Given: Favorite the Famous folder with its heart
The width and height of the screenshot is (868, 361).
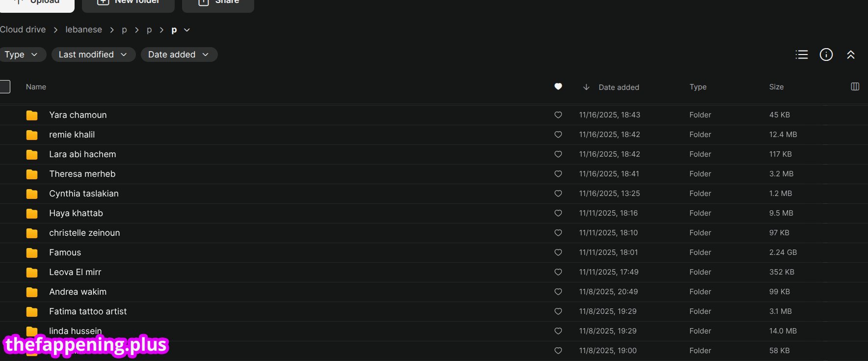Looking at the screenshot, I should pyautogui.click(x=558, y=252).
